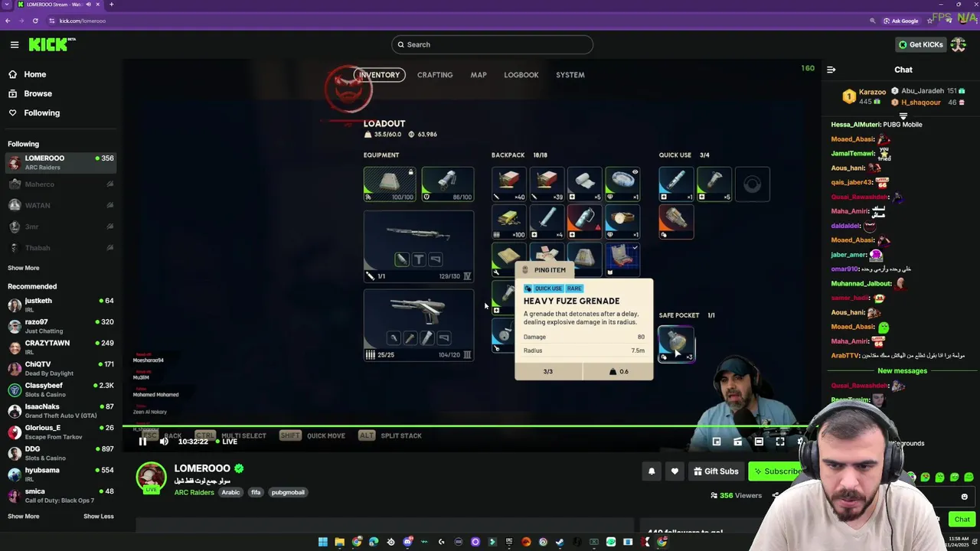Open chatter Hessa_AlMuteri's name
The image size is (980, 551).
855,125
